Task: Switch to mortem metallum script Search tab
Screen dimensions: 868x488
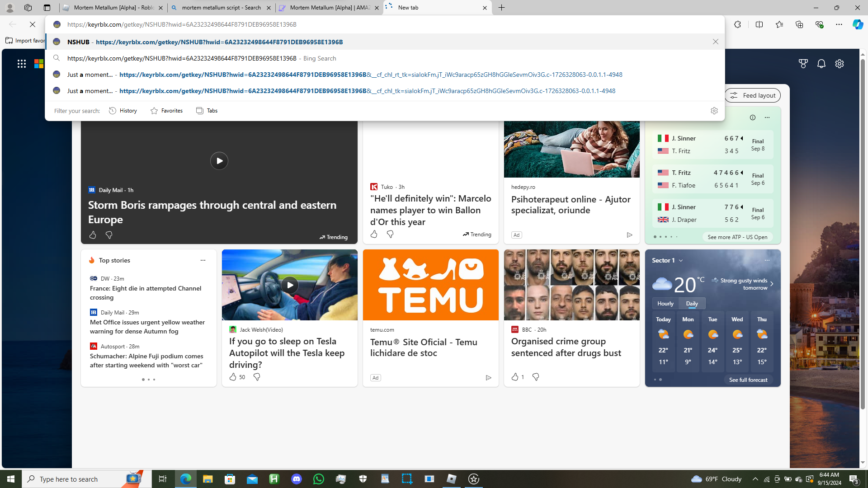Action: (x=221, y=8)
